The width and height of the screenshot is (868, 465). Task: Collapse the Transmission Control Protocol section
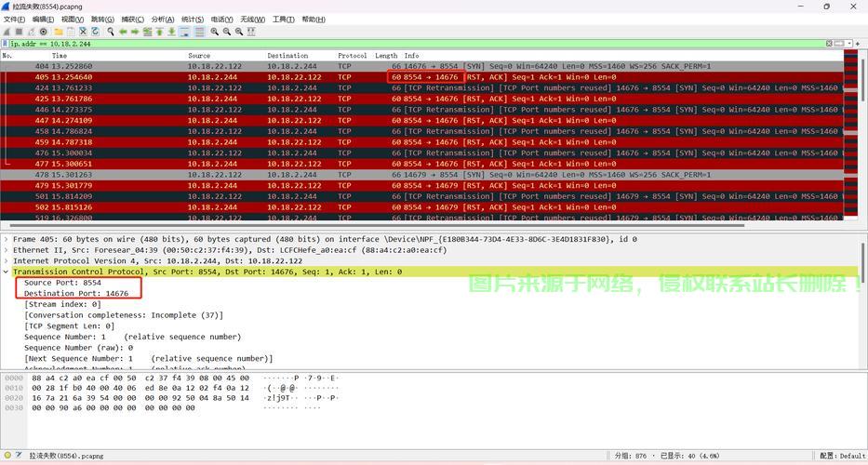pos(7,272)
